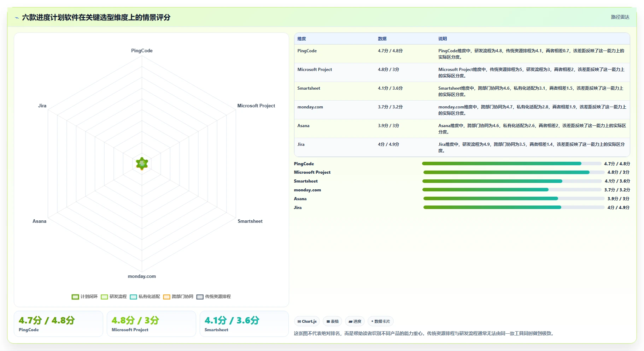Select the Microsoft Project table row name
Image resolution: width=644 pixels, height=351 pixels.
[x=315, y=70]
